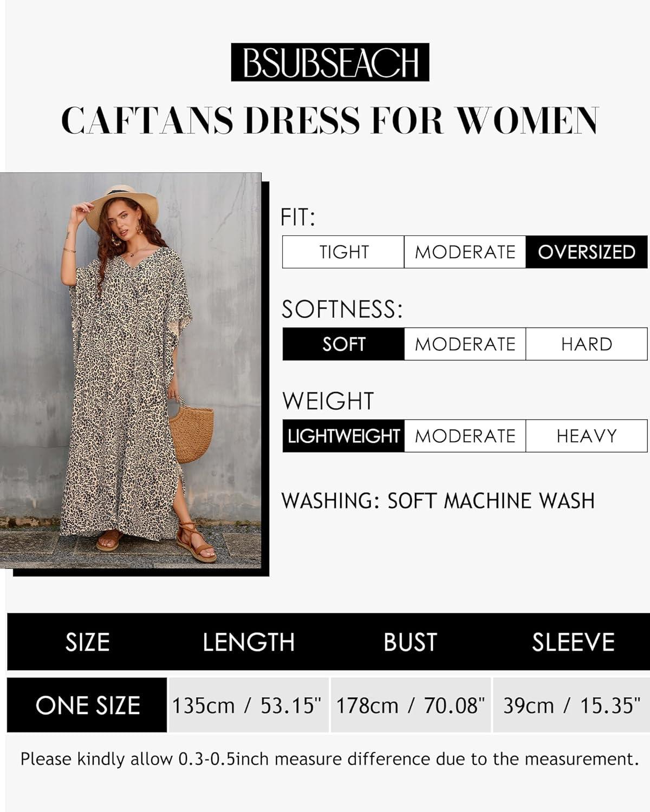
Task: Click the BSUBSEACH brand logo
Action: tap(330, 62)
